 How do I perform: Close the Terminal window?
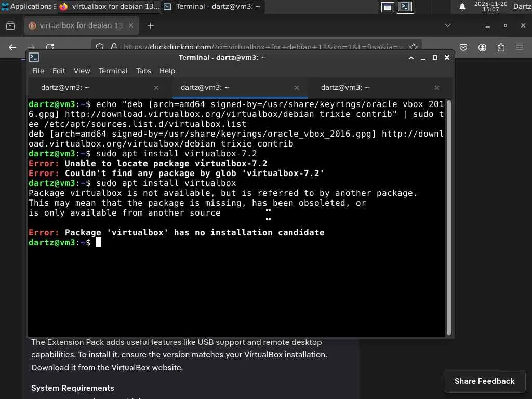point(447,58)
